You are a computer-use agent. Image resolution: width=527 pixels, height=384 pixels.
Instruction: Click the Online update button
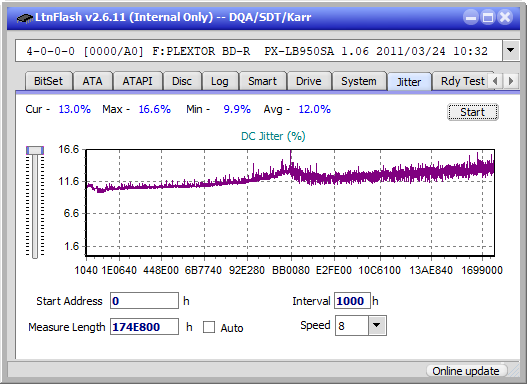click(465, 371)
